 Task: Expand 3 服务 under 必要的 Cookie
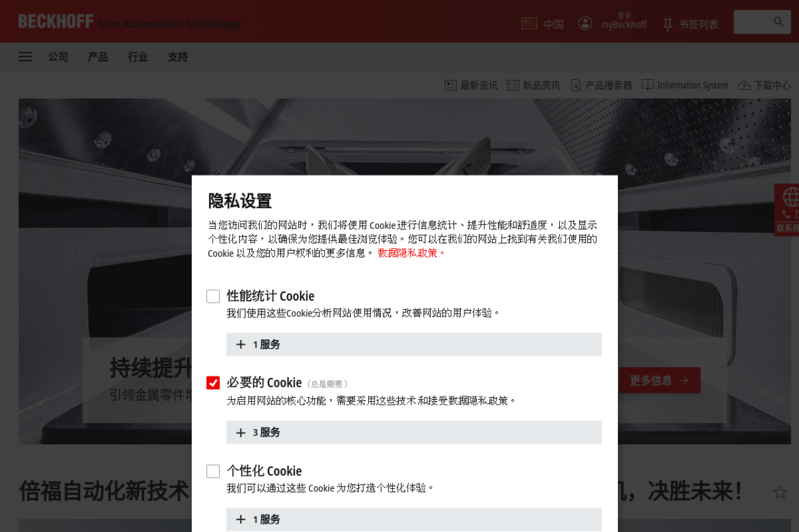(x=414, y=432)
